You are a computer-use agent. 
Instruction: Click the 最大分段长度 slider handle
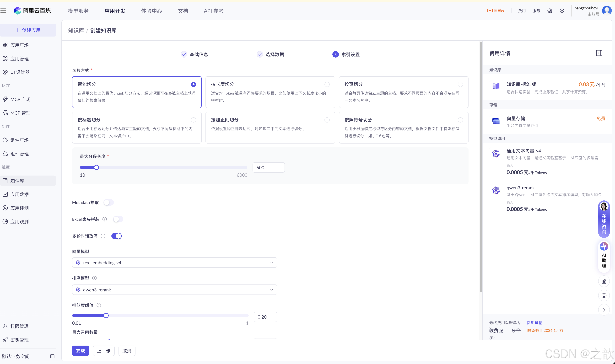coord(96,167)
